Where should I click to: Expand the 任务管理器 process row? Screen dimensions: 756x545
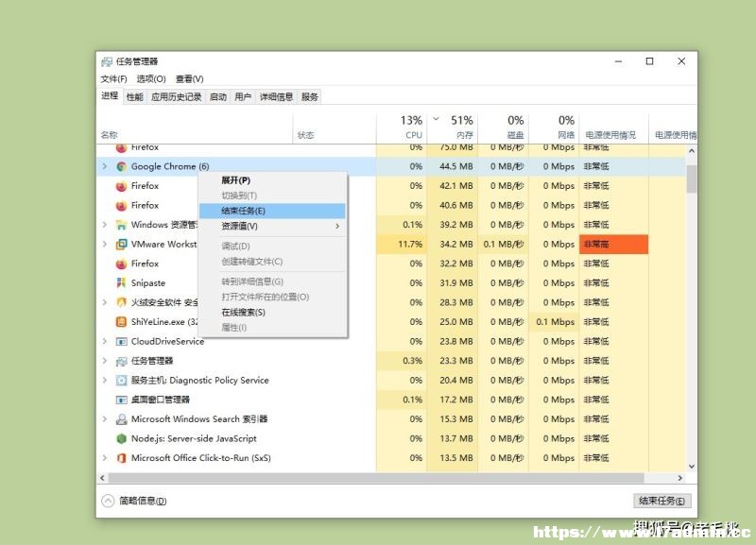click(105, 361)
